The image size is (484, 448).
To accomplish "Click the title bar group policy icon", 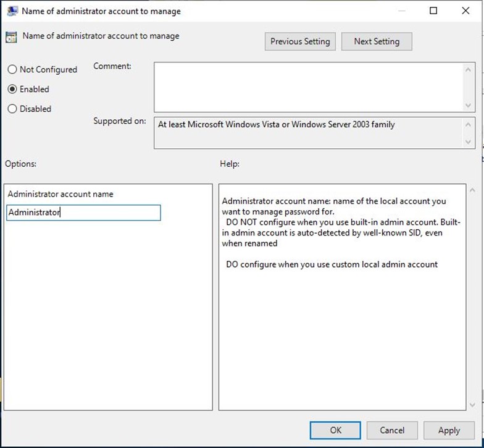I will [x=12, y=11].
